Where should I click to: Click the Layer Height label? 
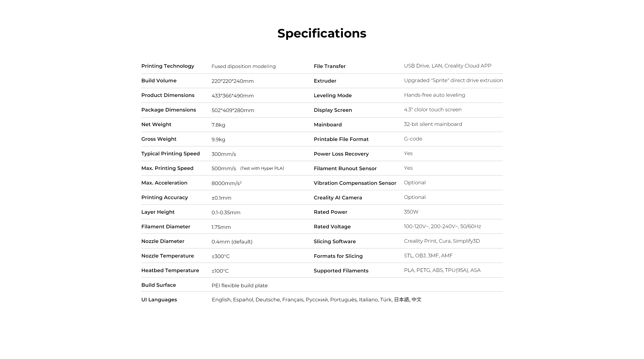point(158,212)
